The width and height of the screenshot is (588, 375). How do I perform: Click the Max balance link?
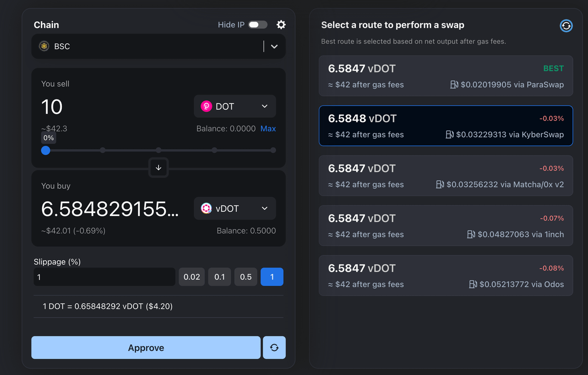268,128
